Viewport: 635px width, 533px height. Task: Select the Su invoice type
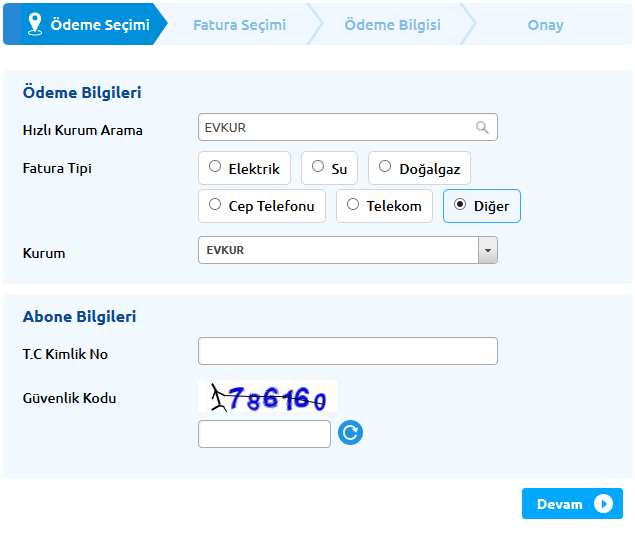318,167
